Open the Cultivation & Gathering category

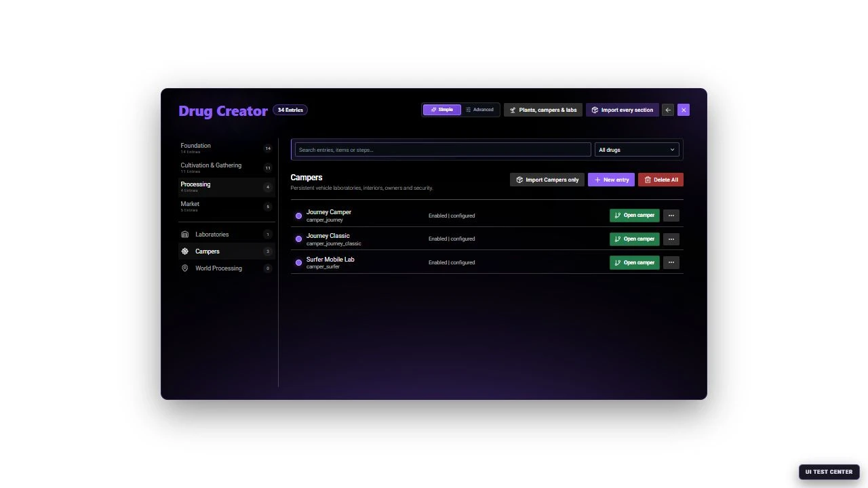pyautogui.click(x=226, y=168)
